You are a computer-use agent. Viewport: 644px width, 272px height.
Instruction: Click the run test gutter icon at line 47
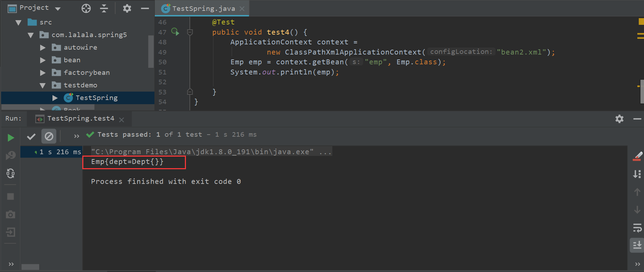coord(175,32)
